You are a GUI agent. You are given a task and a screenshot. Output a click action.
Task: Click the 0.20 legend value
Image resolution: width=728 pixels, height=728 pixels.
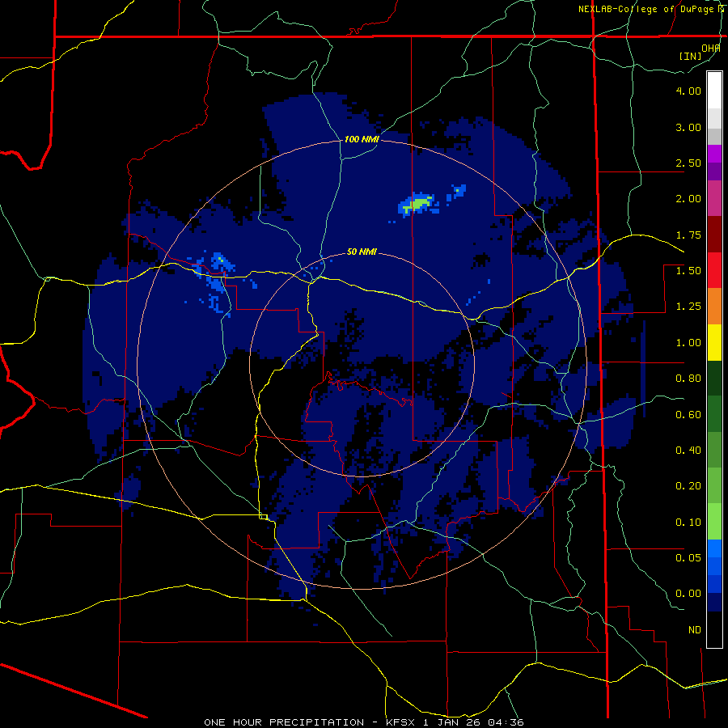click(x=688, y=486)
